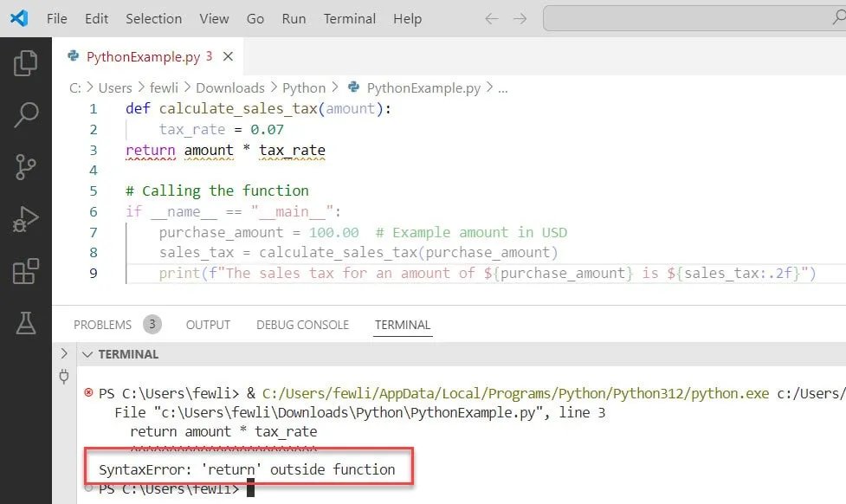Expand the breadcrumb ellipsis after PythonExample.py

pyautogui.click(x=503, y=87)
